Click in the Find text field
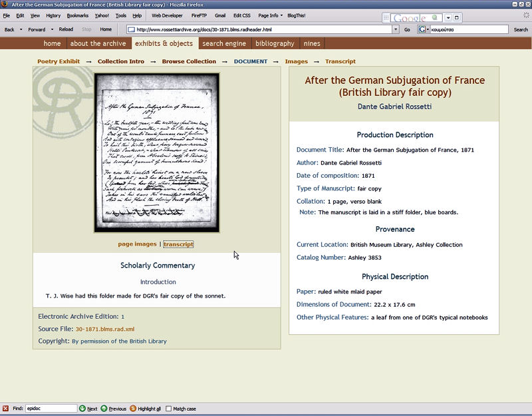Viewport: 532px width, 416px height. [x=51, y=409]
